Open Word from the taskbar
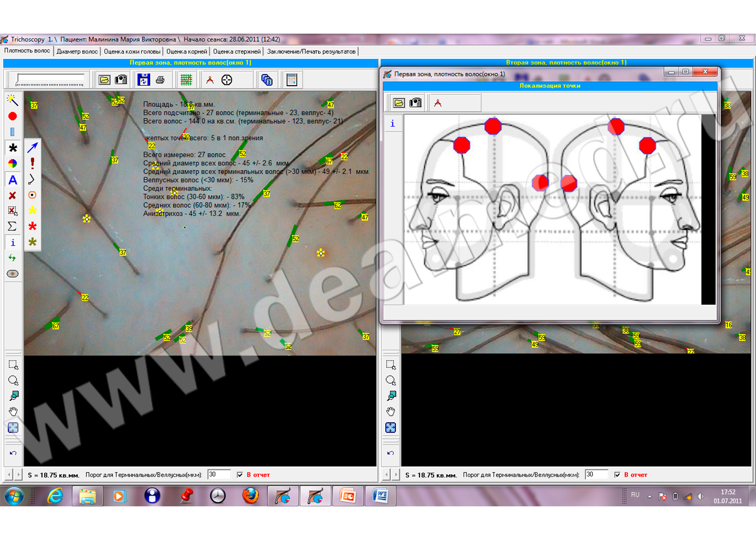The height and width of the screenshot is (540, 756). click(380, 496)
